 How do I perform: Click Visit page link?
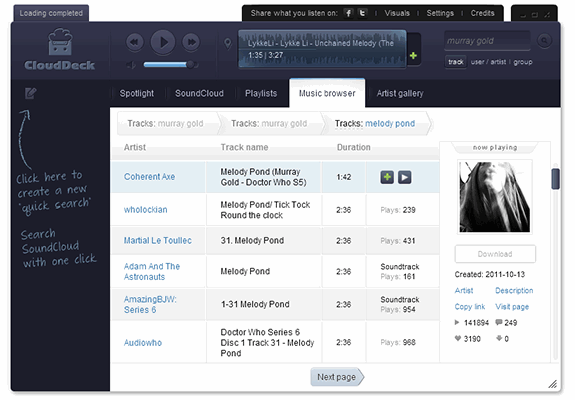pos(512,307)
